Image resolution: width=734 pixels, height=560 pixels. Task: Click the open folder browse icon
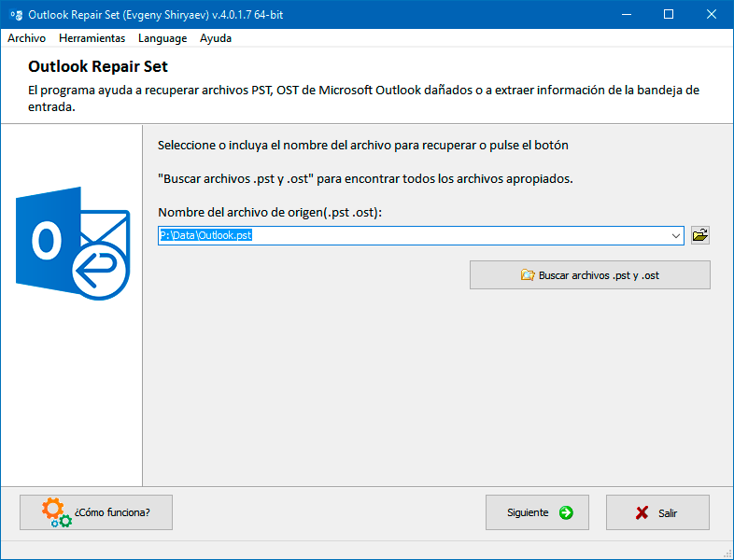699,235
